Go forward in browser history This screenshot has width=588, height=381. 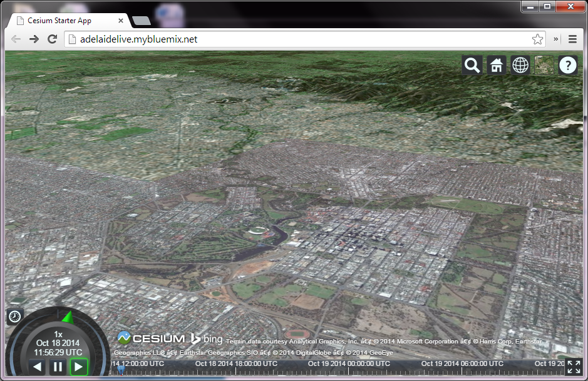coord(34,39)
